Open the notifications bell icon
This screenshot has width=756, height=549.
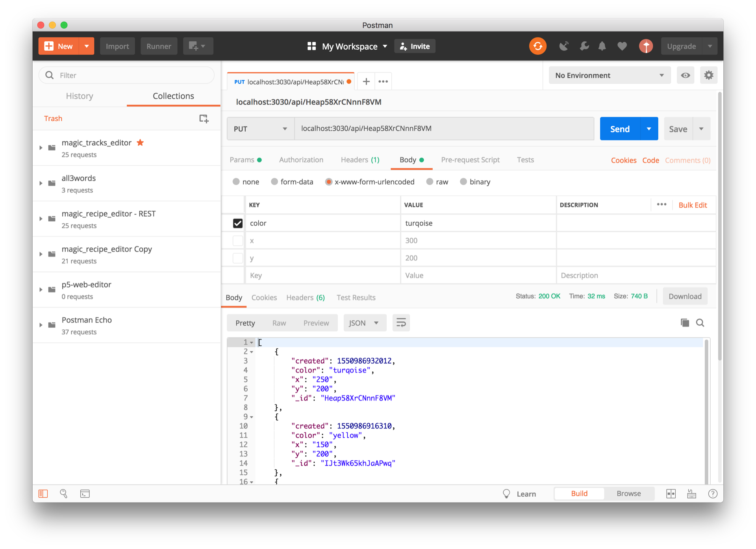click(602, 46)
